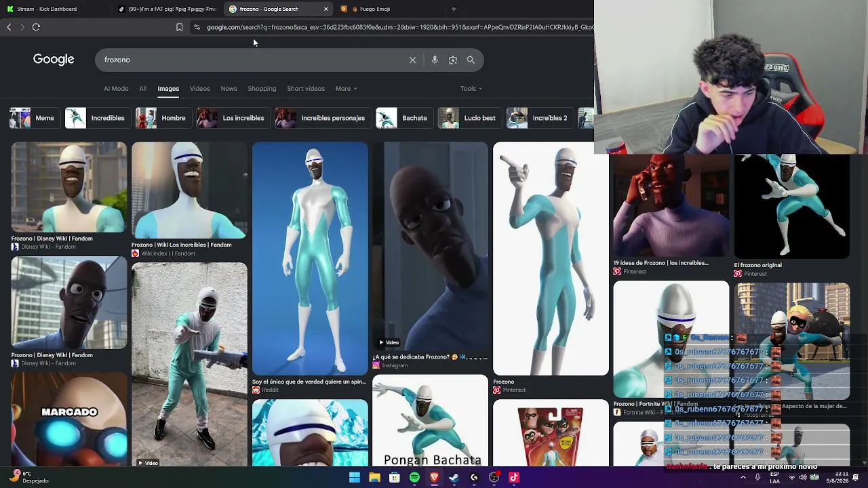This screenshot has height=488, width=868.
Task: Expand the More search types dropdown
Action: pos(346,89)
